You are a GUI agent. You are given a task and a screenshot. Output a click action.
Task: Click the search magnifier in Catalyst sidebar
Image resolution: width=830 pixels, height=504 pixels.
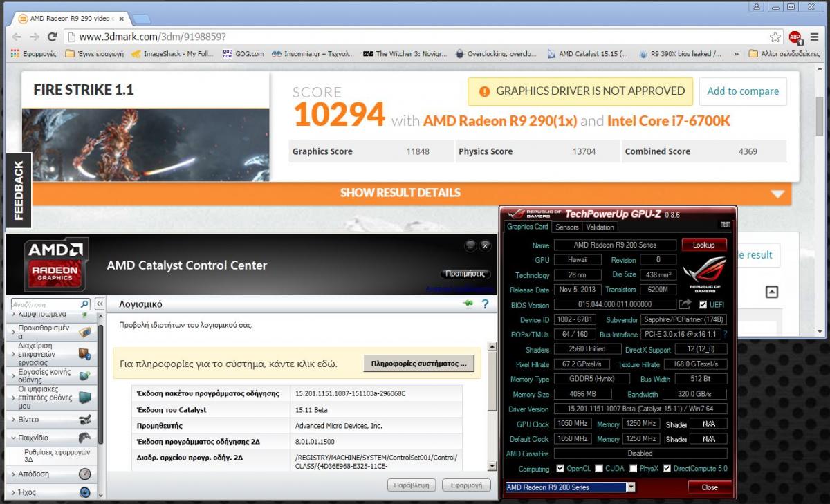tap(84, 304)
